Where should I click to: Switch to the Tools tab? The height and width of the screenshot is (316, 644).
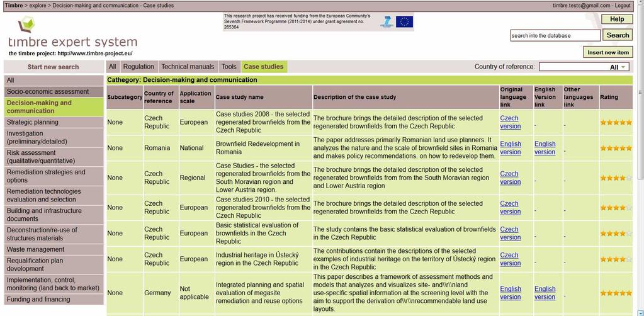coord(229,67)
